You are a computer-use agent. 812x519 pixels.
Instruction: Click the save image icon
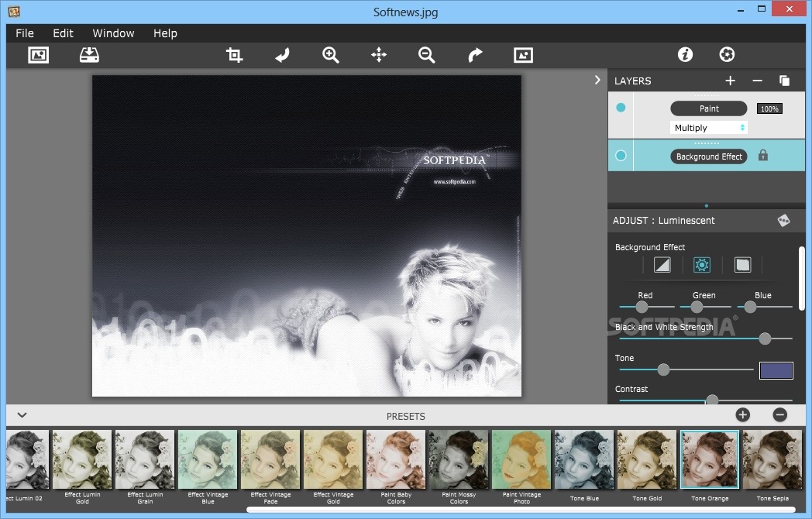point(89,55)
